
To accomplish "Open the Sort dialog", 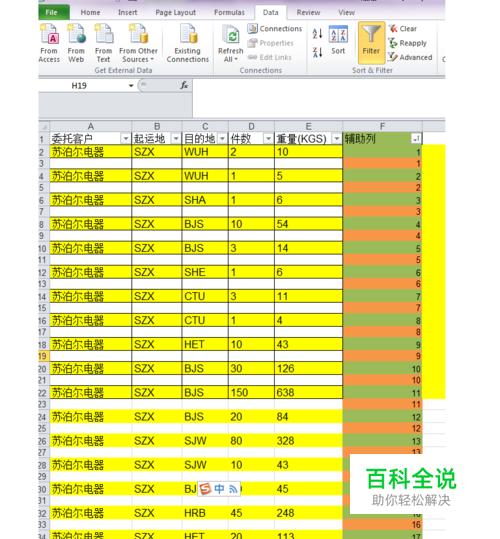I will click(338, 40).
